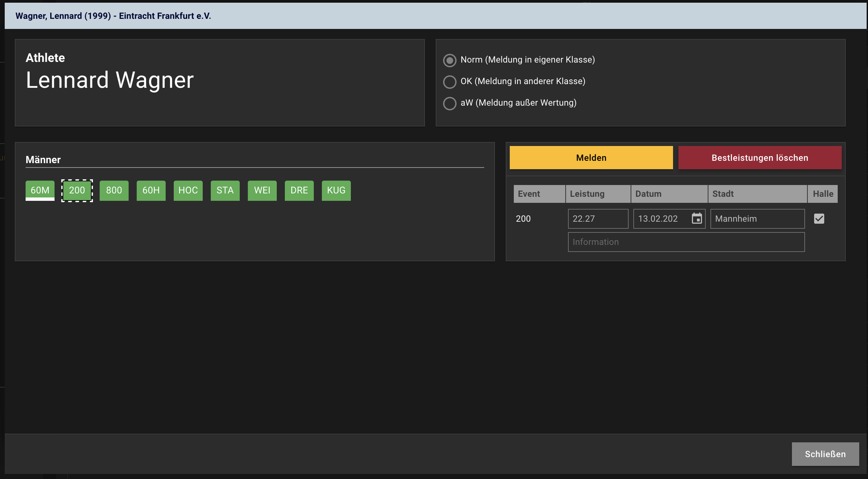The image size is (868, 479).
Task: Edit the Leistung field showing 22.27
Action: [598, 219]
